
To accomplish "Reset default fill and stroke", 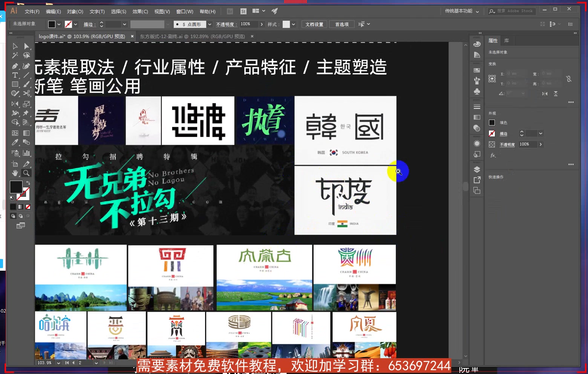I will [x=12, y=198].
